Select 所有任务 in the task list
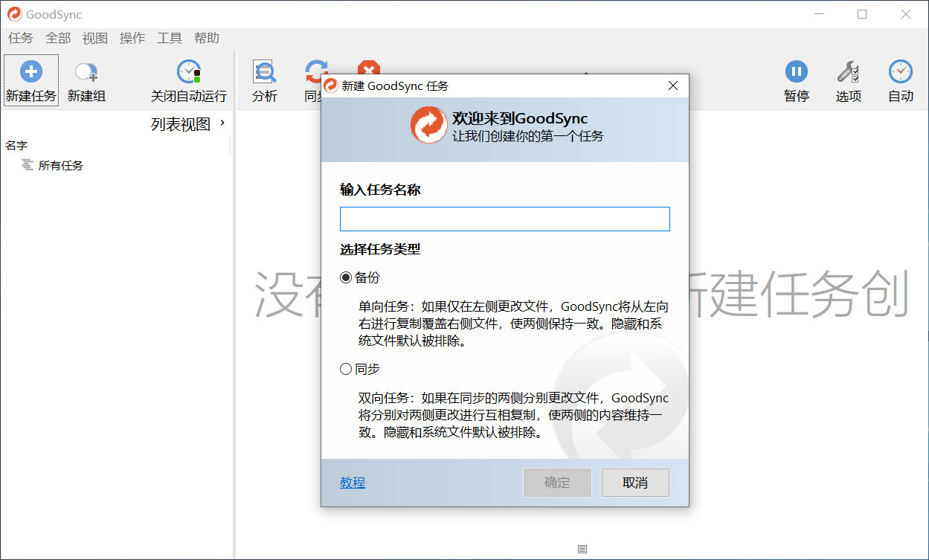 (x=61, y=165)
